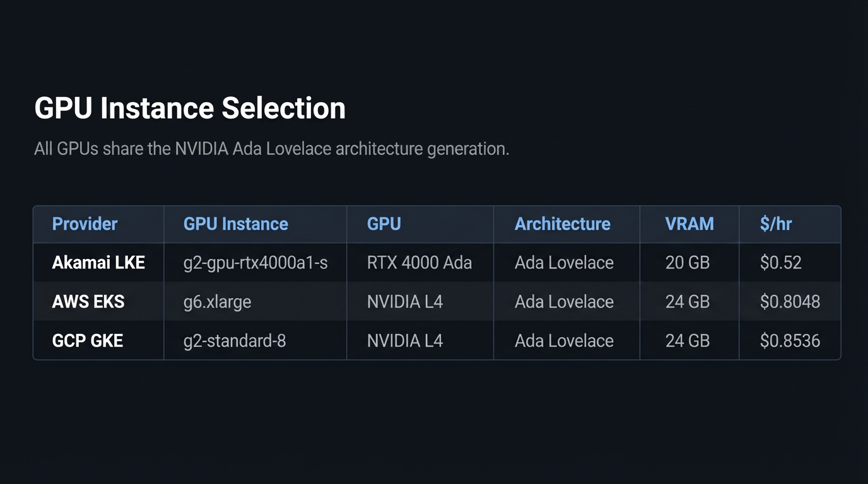Click the Provider column header
The height and width of the screenshot is (484, 868).
tap(85, 224)
